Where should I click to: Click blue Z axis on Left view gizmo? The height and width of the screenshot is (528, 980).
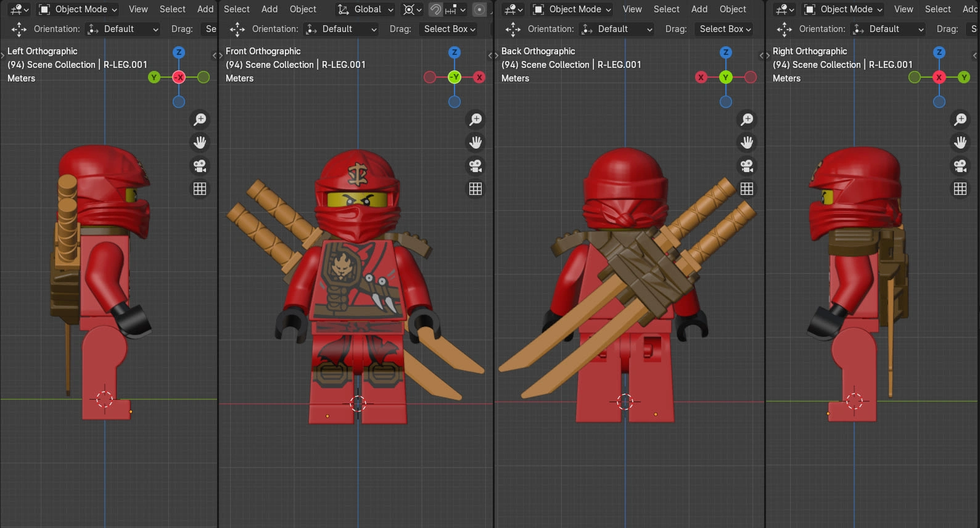179,52
